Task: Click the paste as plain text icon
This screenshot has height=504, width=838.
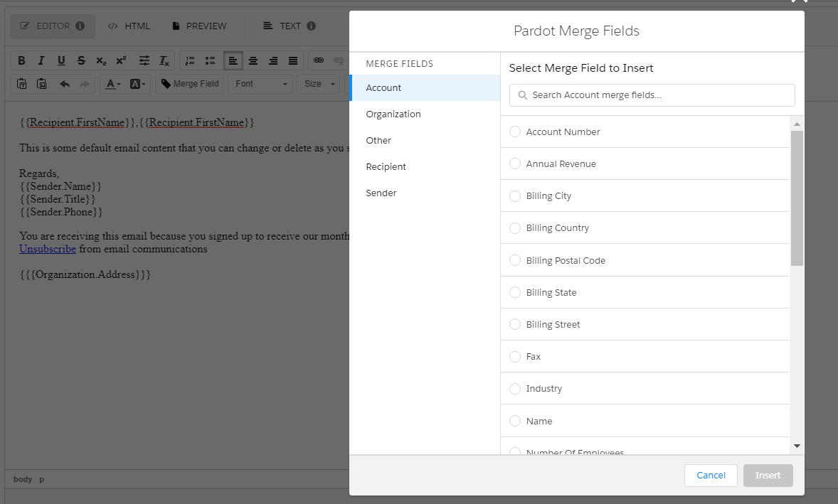Action: pos(22,84)
